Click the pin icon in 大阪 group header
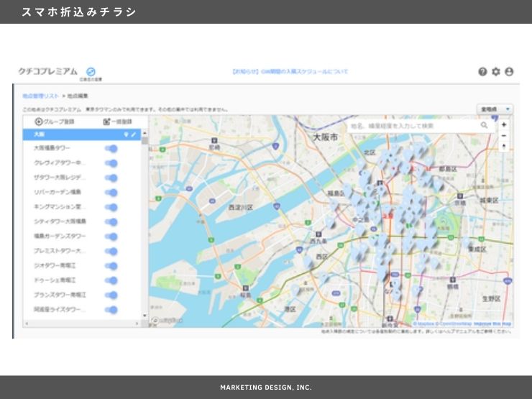Screen dimensions: 532x399 click(x=126, y=134)
